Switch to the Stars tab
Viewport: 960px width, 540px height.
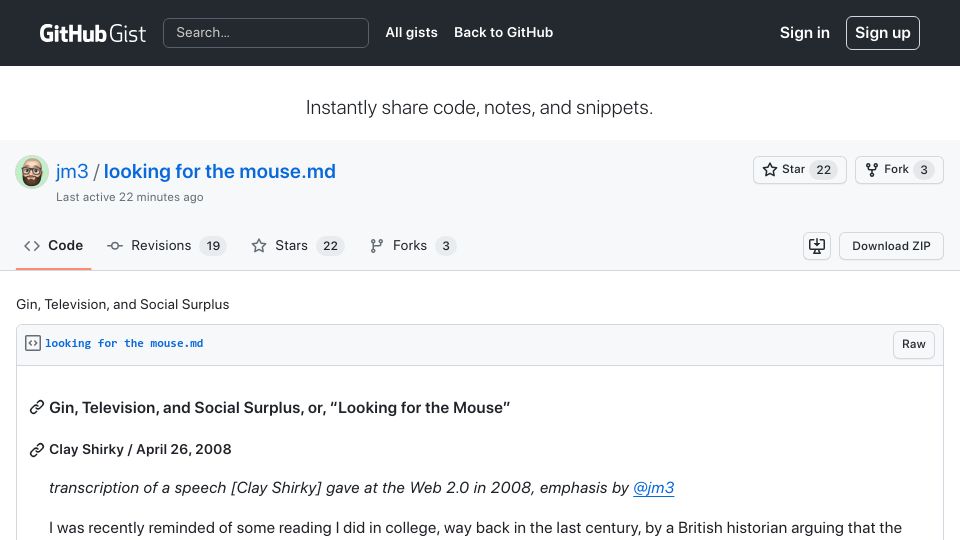[298, 246]
